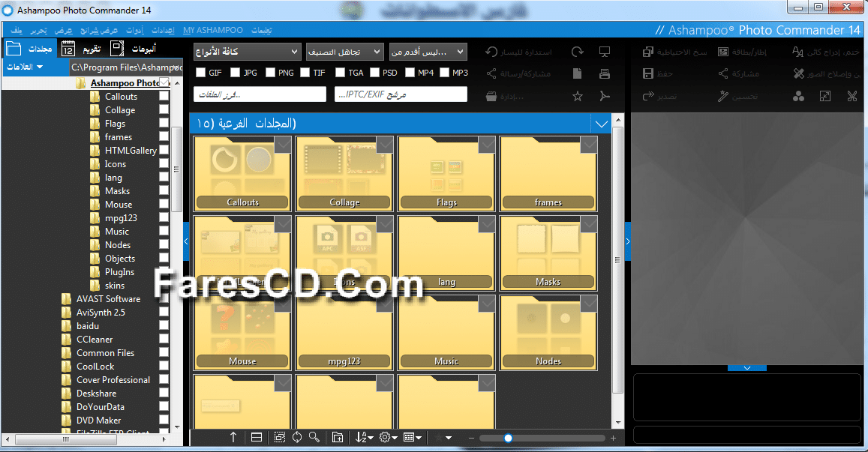Click the magic wand enhance icon
This screenshot has width=868, height=452.
pos(723,96)
